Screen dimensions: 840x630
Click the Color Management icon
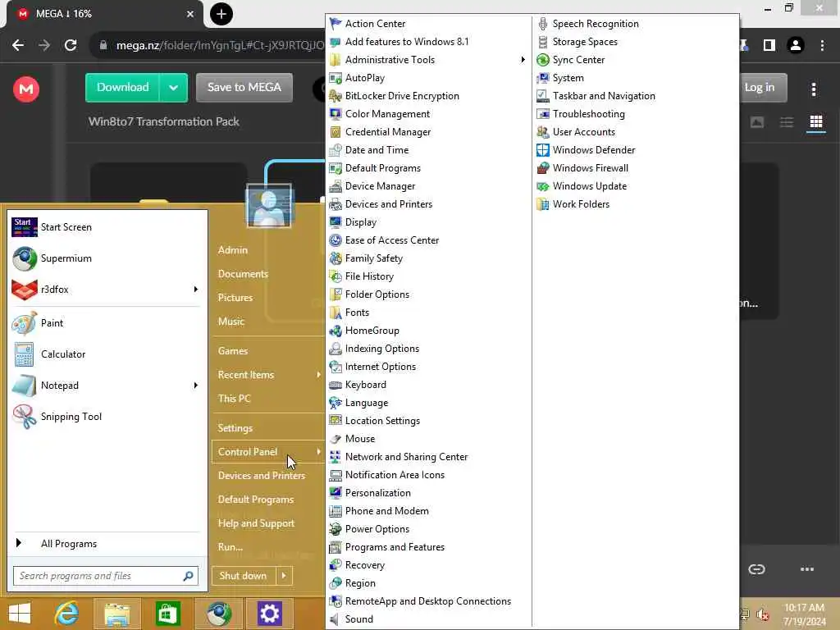(x=336, y=114)
